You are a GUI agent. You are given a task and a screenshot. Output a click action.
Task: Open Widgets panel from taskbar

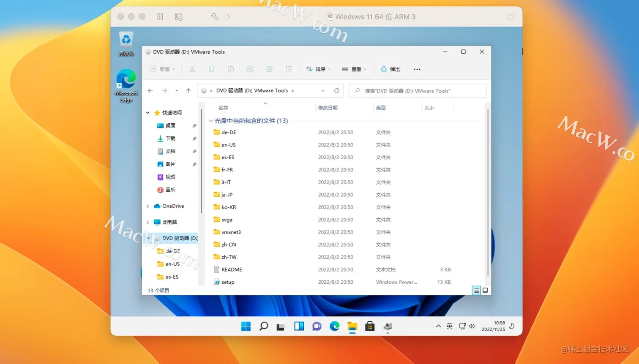[x=299, y=326]
